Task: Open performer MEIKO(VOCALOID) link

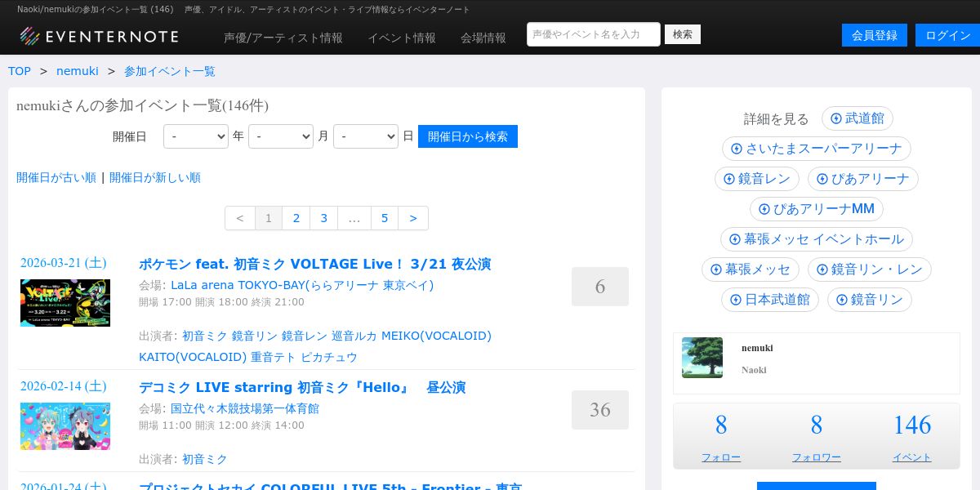Action: click(x=436, y=336)
